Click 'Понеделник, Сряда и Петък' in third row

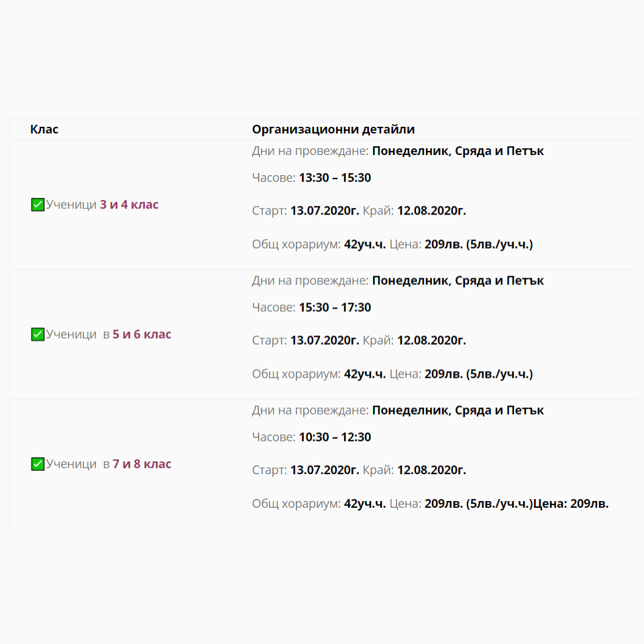click(458, 411)
